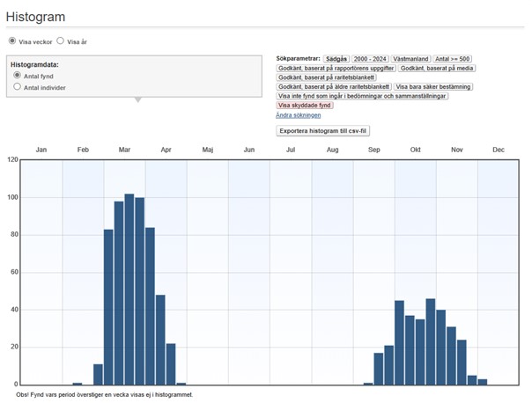Screen dimensions: 532x403
Task: Click the "Histogram" page heading
Action: (x=36, y=17)
